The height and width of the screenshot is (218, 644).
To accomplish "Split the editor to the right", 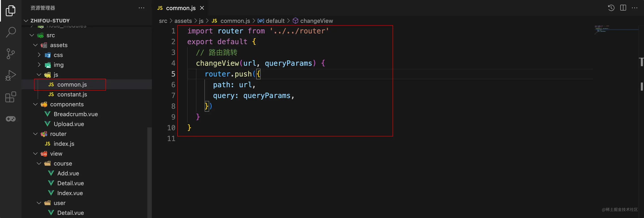I will click(623, 8).
